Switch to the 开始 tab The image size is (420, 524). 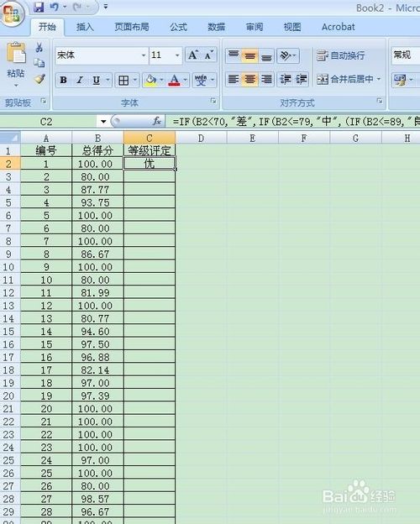pos(47,27)
